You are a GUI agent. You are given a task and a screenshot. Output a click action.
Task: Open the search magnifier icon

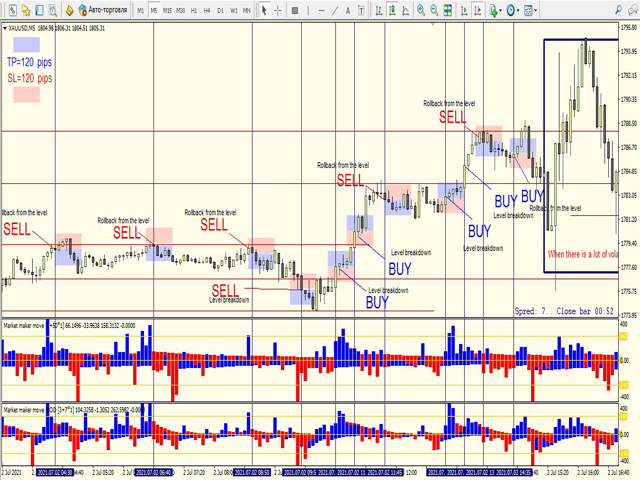pos(619,10)
